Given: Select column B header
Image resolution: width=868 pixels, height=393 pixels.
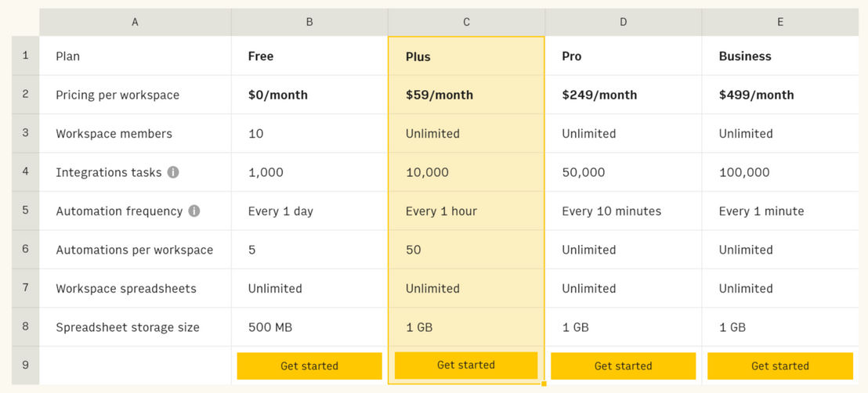Looking at the screenshot, I should (309, 22).
